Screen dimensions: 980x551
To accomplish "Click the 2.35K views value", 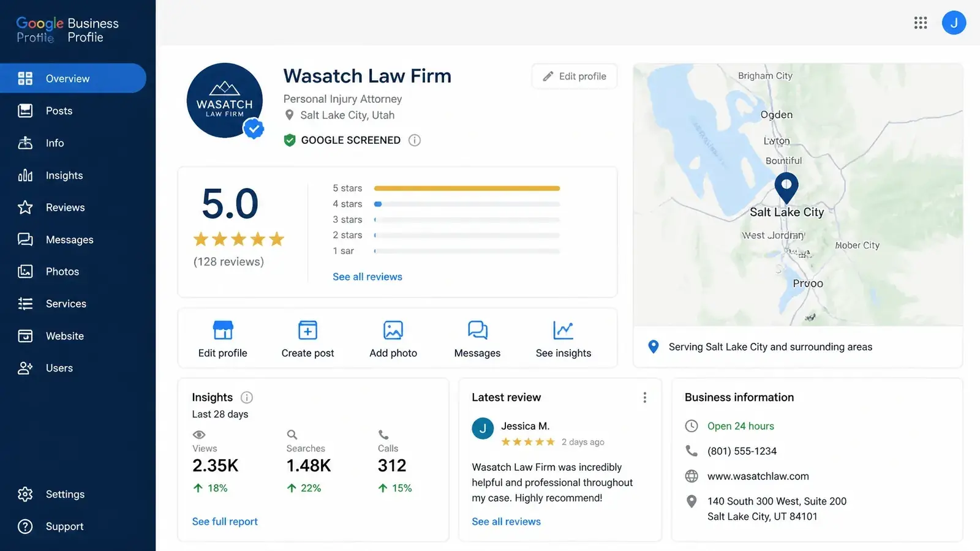I will (215, 466).
